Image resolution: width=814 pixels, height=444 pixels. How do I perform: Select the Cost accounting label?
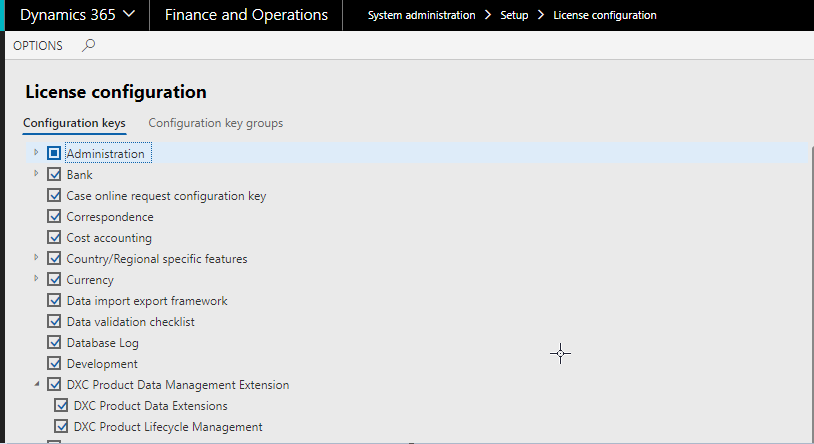[x=109, y=238]
